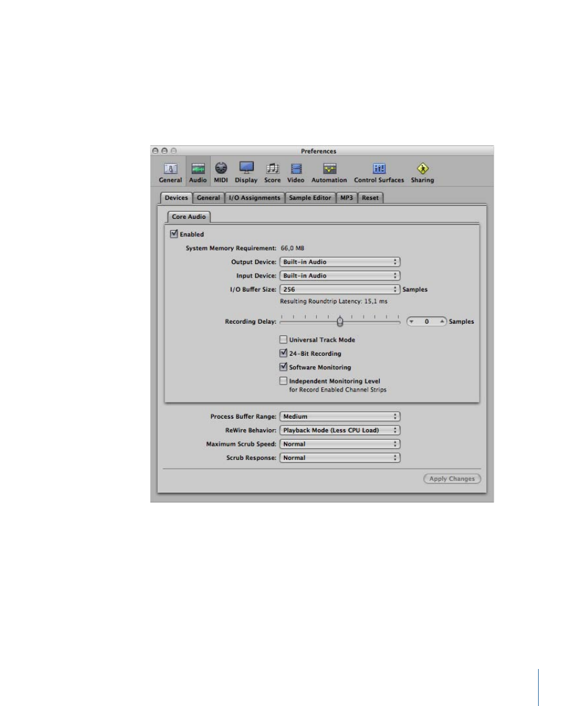Open the Sharing preferences icon

[422, 173]
